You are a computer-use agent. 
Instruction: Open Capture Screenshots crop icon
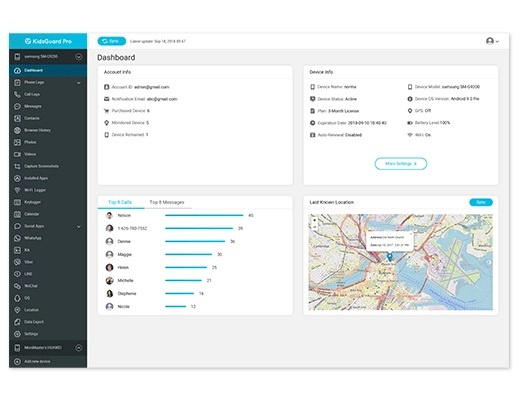[x=17, y=166]
